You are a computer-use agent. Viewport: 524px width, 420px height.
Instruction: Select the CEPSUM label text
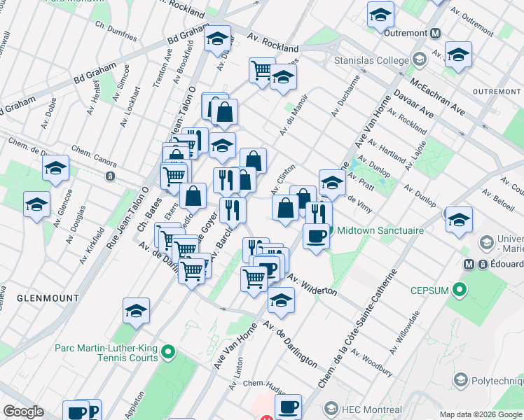tap(429, 290)
